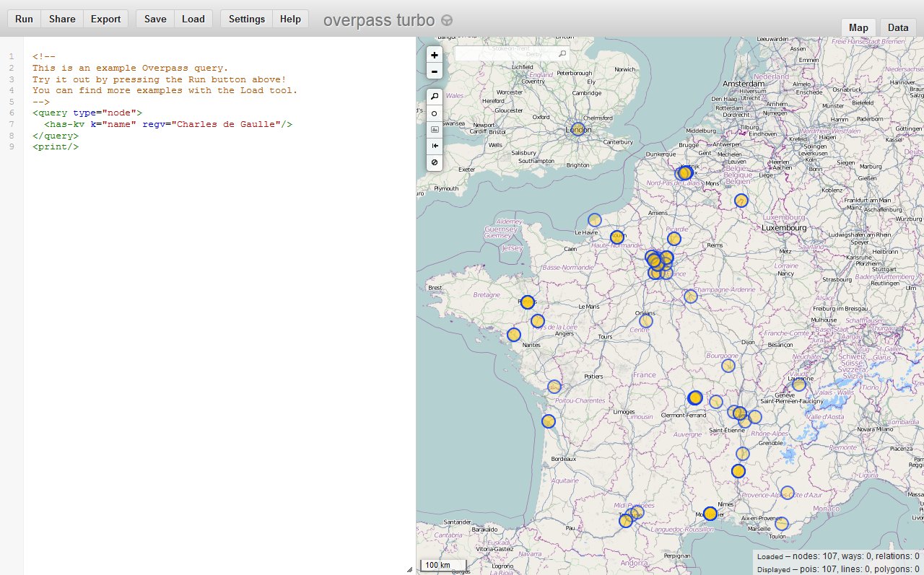Image resolution: width=924 pixels, height=575 pixels.
Task: Click the zoom-to-data magnifier icon
Action: click(434, 96)
